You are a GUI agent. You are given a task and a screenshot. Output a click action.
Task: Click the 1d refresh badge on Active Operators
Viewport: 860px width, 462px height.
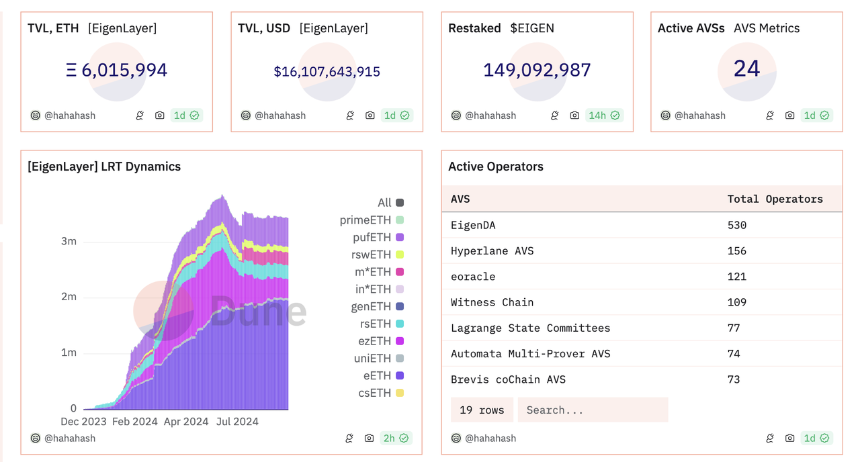[x=817, y=438]
